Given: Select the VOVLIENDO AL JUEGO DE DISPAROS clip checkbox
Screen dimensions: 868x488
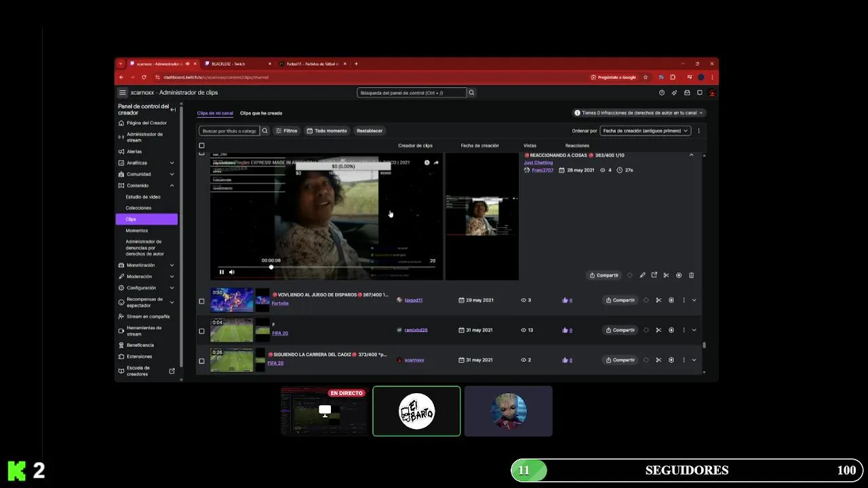Looking at the screenshot, I should (201, 301).
